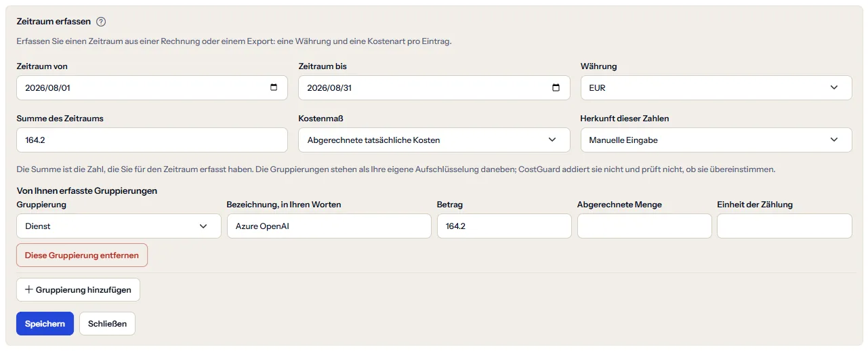The image size is (868, 351).
Task: Open the Währung dropdown showing EUR
Action: [716, 87]
